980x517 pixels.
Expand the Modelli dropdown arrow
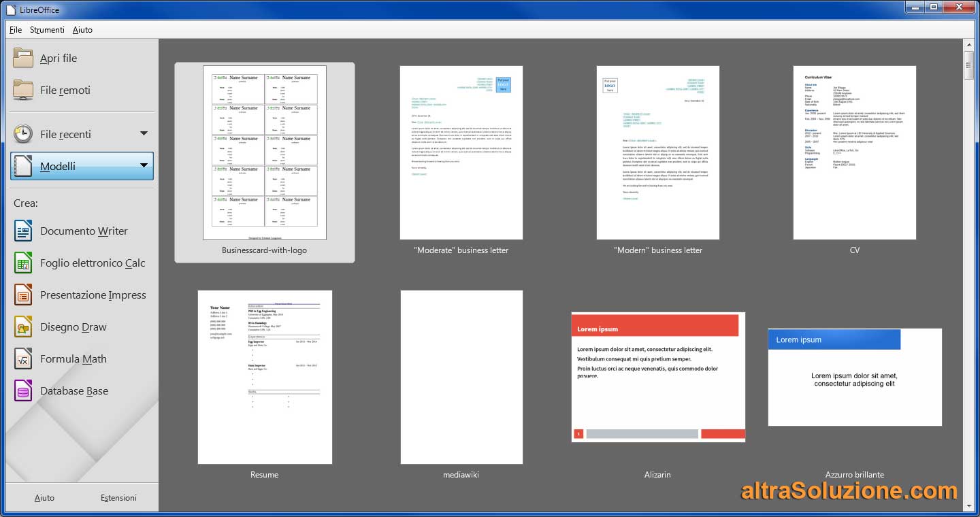(x=144, y=165)
